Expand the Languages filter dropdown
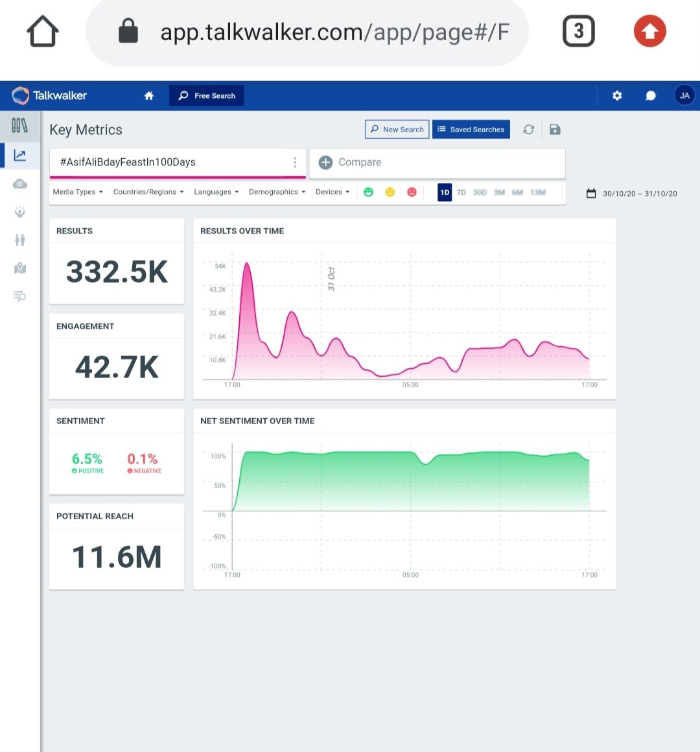700x752 pixels. click(216, 192)
